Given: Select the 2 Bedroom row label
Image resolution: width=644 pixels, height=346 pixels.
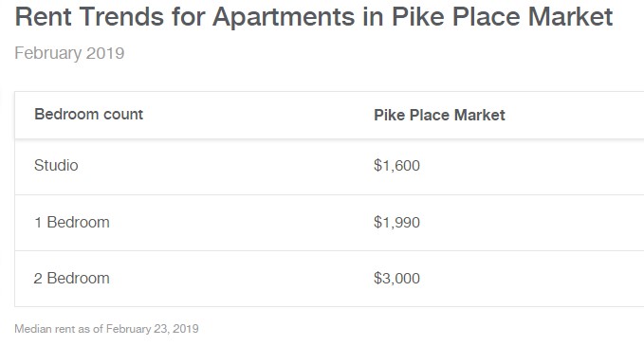Looking at the screenshot, I should 72,279.
